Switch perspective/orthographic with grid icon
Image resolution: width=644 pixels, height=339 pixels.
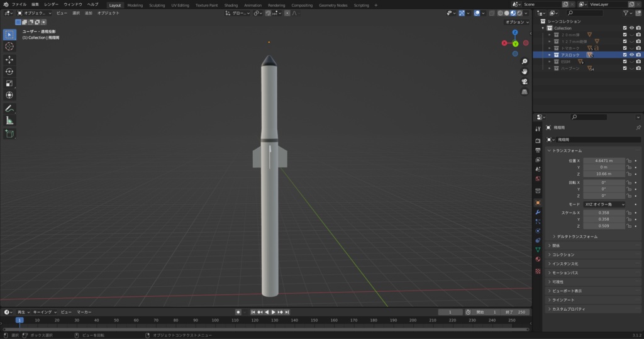coord(525,92)
